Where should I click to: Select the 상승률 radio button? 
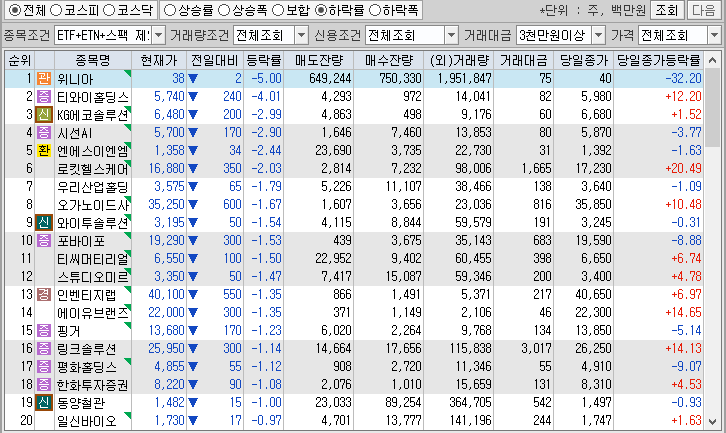170,10
